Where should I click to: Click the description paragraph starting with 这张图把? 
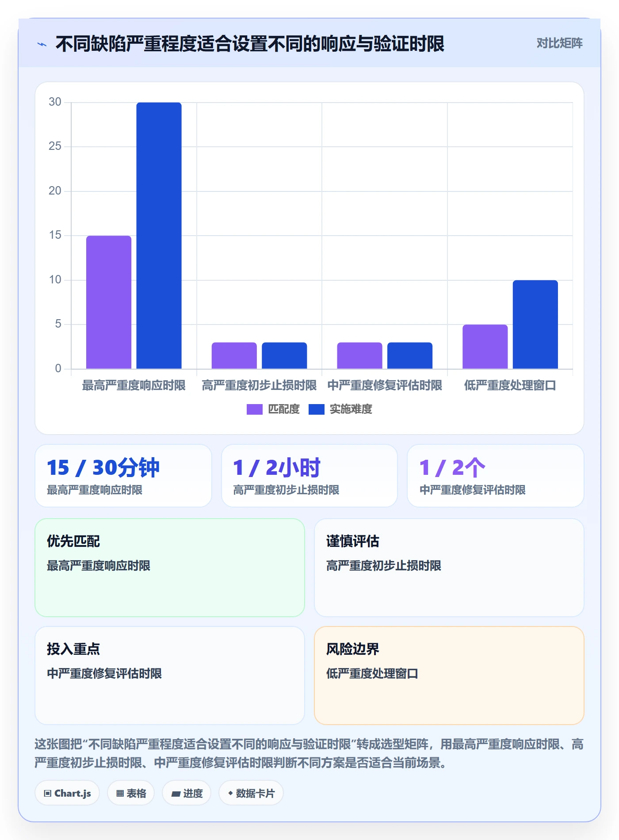(309, 753)
